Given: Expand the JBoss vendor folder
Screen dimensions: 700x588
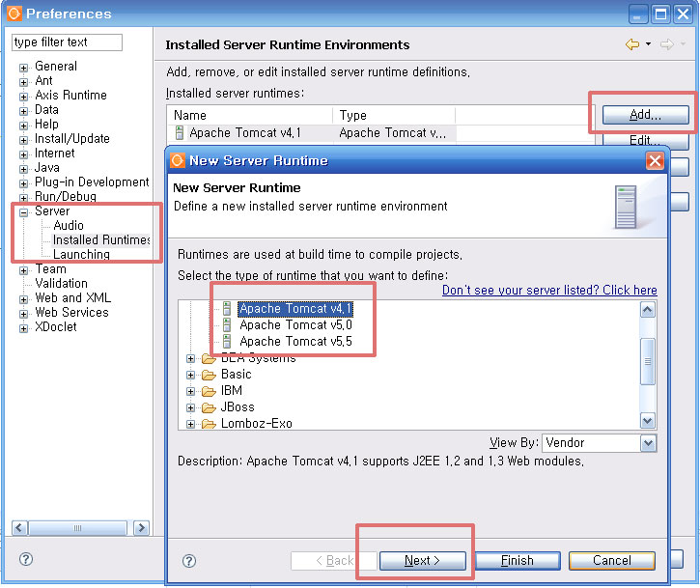Looking at the screenshot, I should pyautogui.click(x=190, y=407).
